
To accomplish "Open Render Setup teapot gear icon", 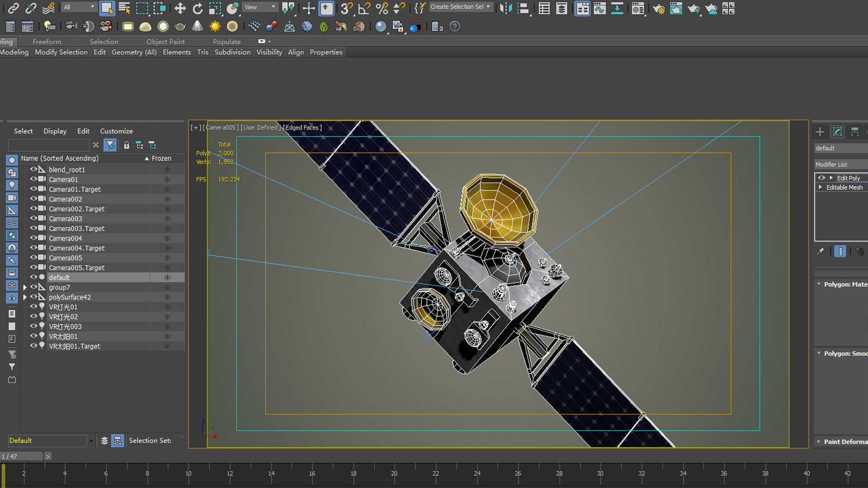I will tap(659, 8).
